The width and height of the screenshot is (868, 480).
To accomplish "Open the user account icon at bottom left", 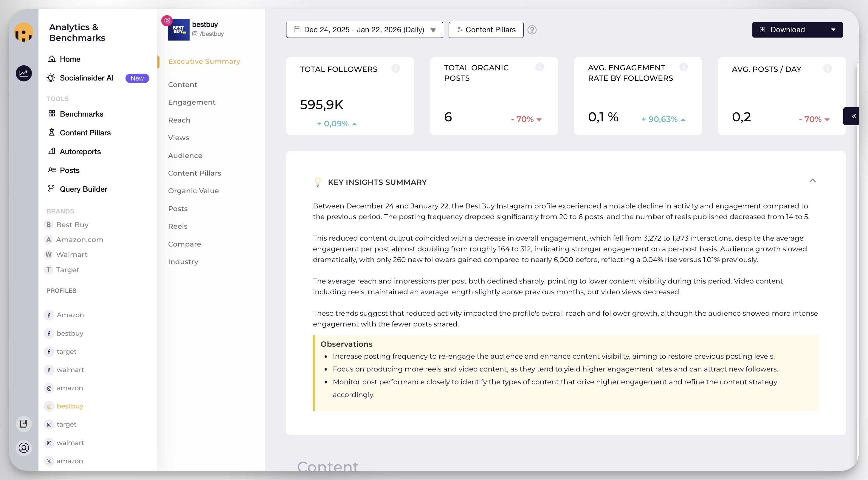I will point(24,448).
